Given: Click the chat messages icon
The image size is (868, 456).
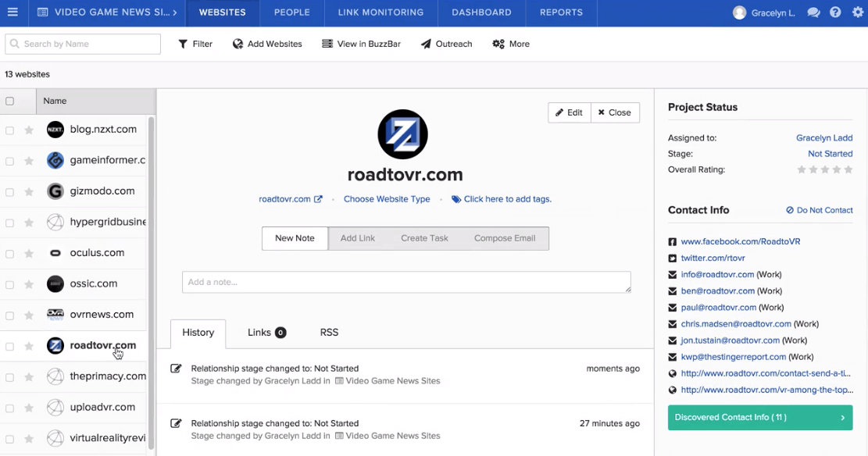Looking at the screenshot, I should tap(813, 12).
